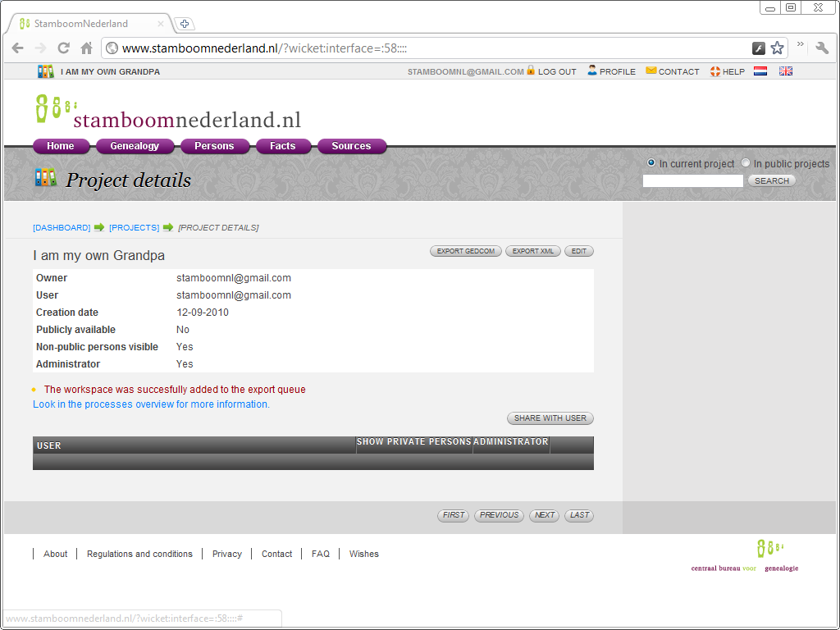The image size is (840, 630).
Task: Log out using the padlock icon
Action: coord(532,71)
